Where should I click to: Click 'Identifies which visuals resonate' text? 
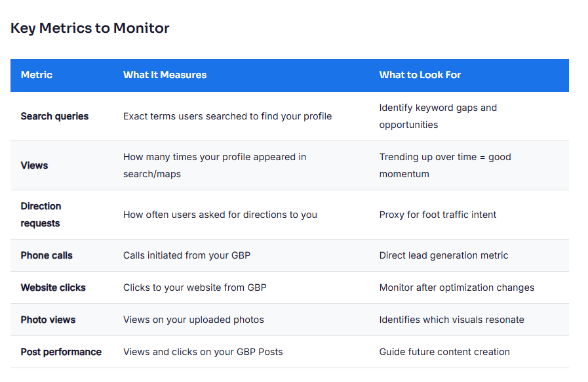click(x=451, y=320)
